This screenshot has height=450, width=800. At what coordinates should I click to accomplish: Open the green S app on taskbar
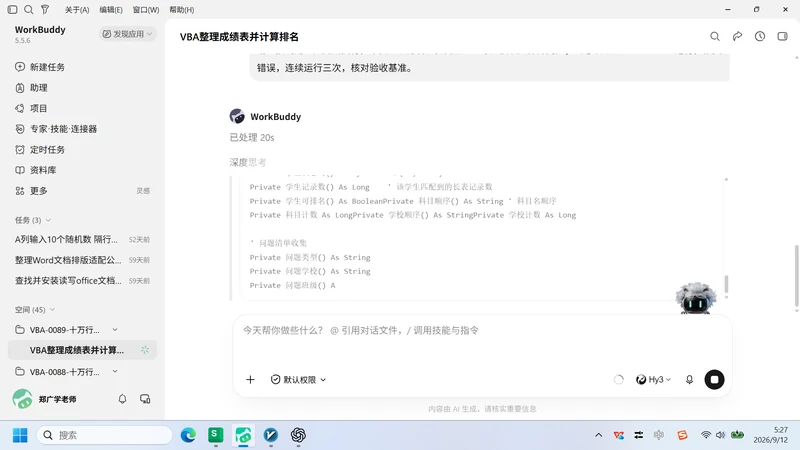(x=216, y=435)
